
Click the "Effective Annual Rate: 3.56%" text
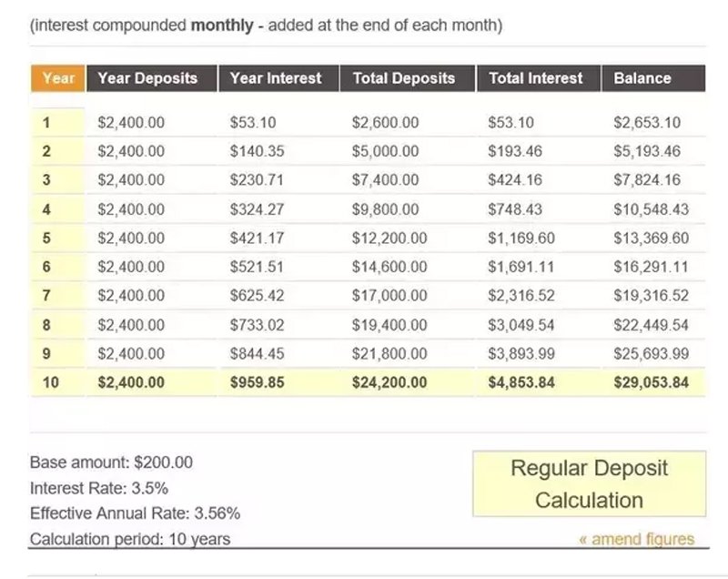[x=135, y=513]
